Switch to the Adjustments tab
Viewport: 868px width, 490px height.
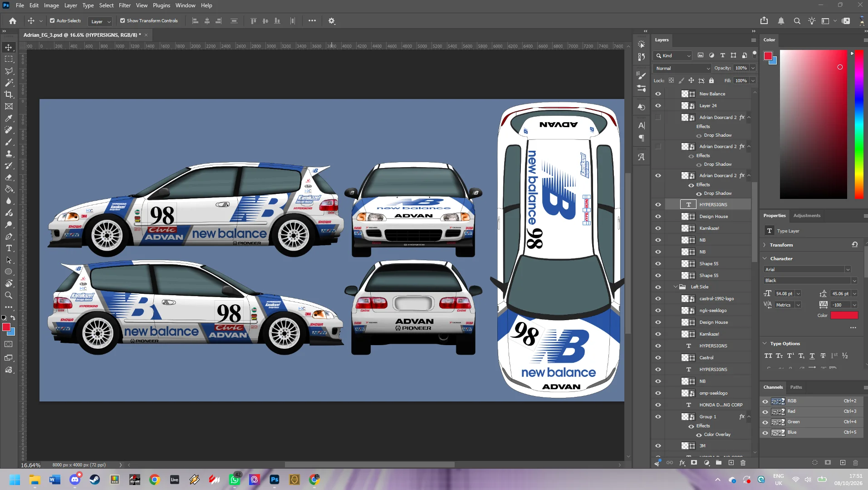click(807, 216)
